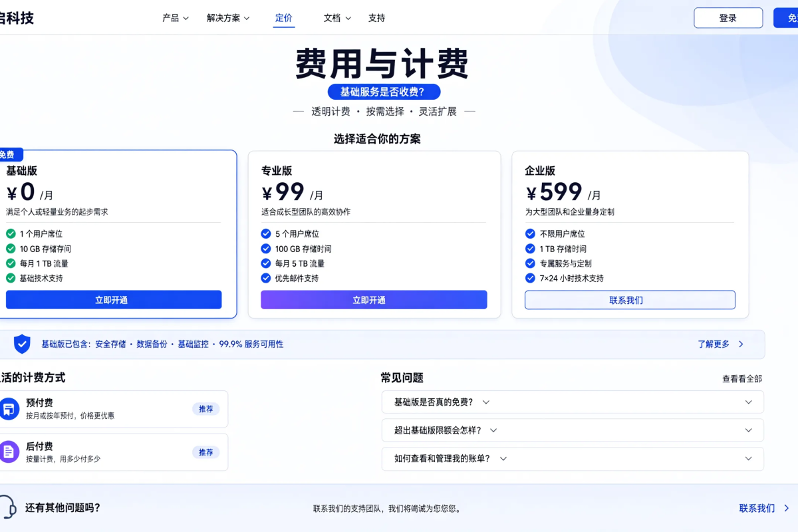
Task: Click the 10 GB 存储存间 check icon
Action: click(11, 249)
